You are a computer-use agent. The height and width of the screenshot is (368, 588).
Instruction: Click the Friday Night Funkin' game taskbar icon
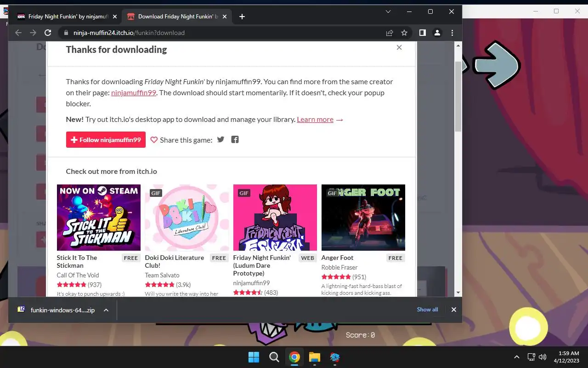(x=335, y=357)
